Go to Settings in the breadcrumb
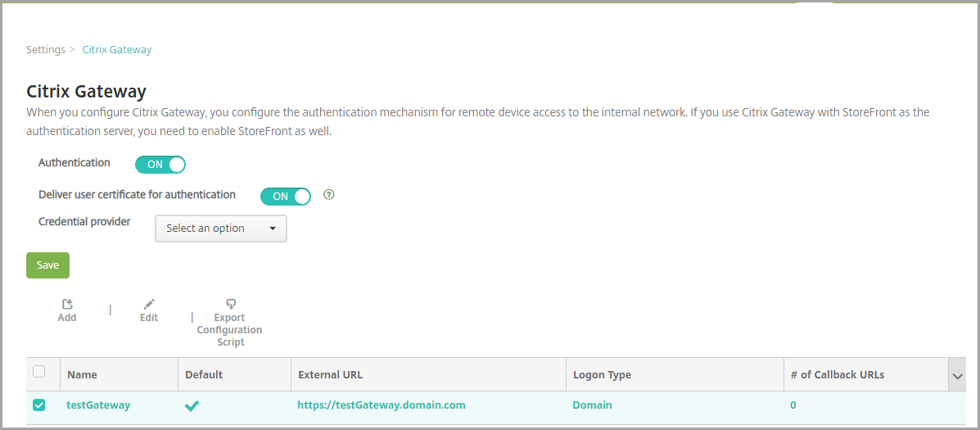This screenshot has width=980, height=430. (x=46, y=49)
